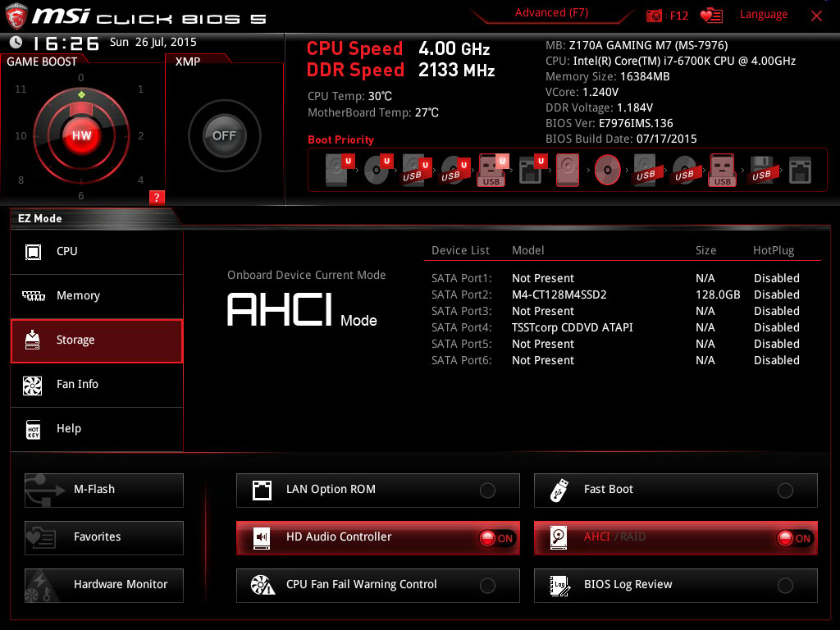The image size is (840, 630).
Task: Click the TSSTcorp CDDVD ATAPI entry
Action: (572, 327)
